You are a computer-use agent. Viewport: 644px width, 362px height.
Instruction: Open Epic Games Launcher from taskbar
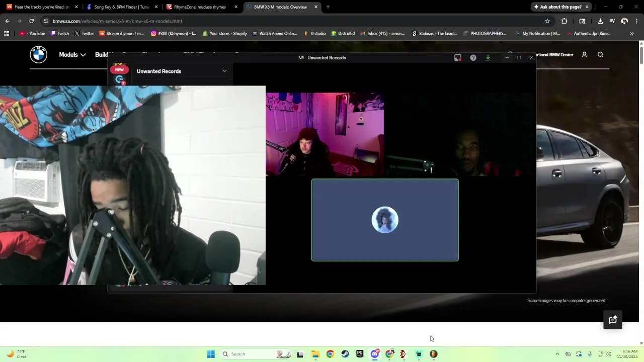pos(360,354)
